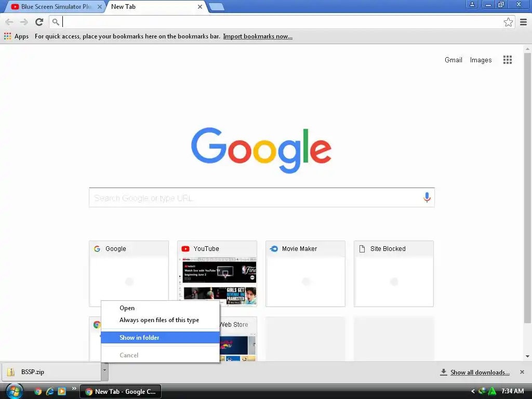Click the BSSP.zip download item
Screen dimensions: 532x399
[x=51, y=372]
